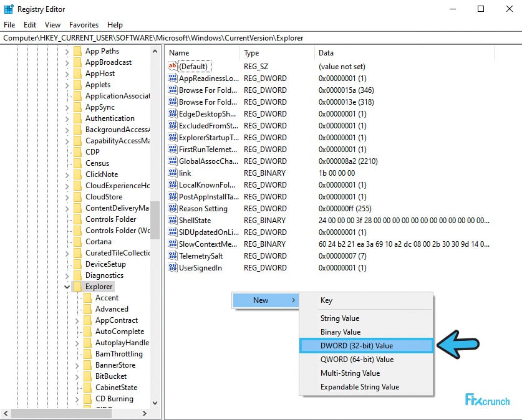Collapse the Explorer tree node
This screenshot has height=420, width=522.
[67, 287]
